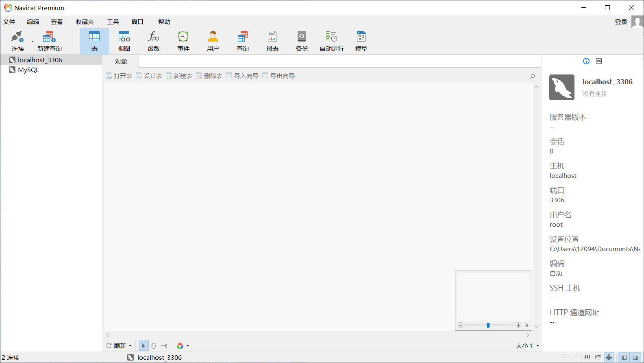
Task: Toggle the left navigation pane
Action: 624,357
